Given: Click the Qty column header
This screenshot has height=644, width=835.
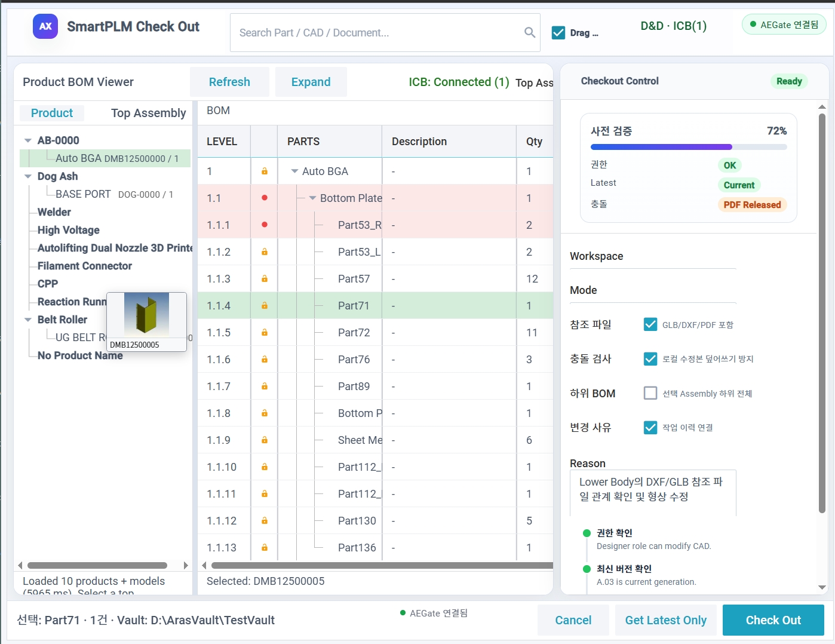Looking at the screenshot, I should point(535,142).
